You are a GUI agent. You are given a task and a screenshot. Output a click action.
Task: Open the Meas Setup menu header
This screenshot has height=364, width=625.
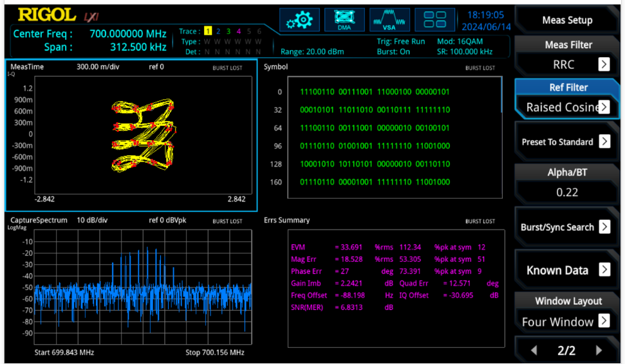(x=567, y=20)
